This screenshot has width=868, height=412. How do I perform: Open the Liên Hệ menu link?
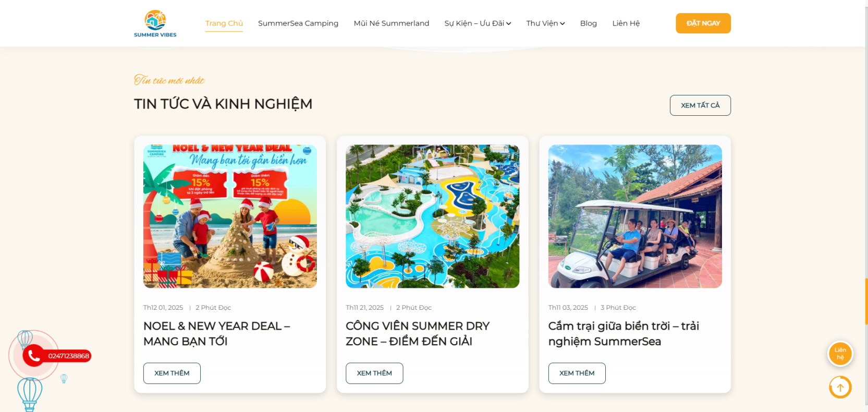tap(626, 23)
